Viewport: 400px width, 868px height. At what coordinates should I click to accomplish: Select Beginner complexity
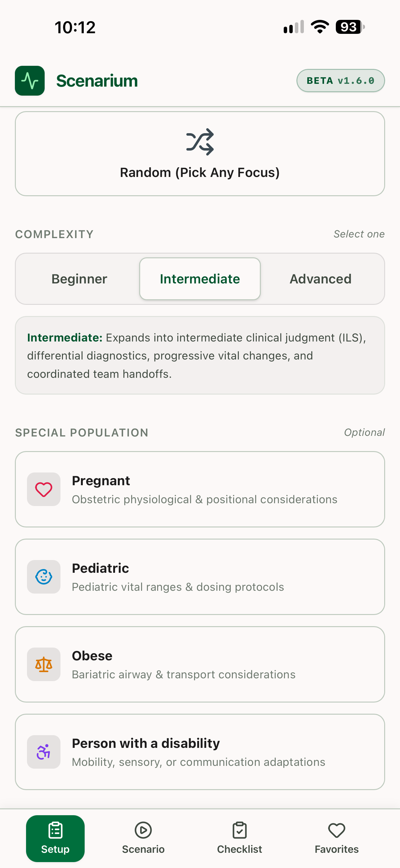[79, 279]
